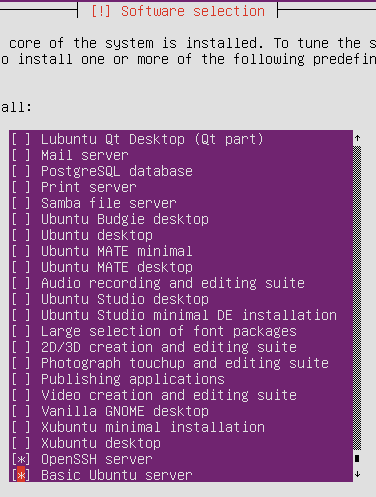Click the 'Xubuntu minimal installation' label
The image size is (376, 497).
[153, 427]
